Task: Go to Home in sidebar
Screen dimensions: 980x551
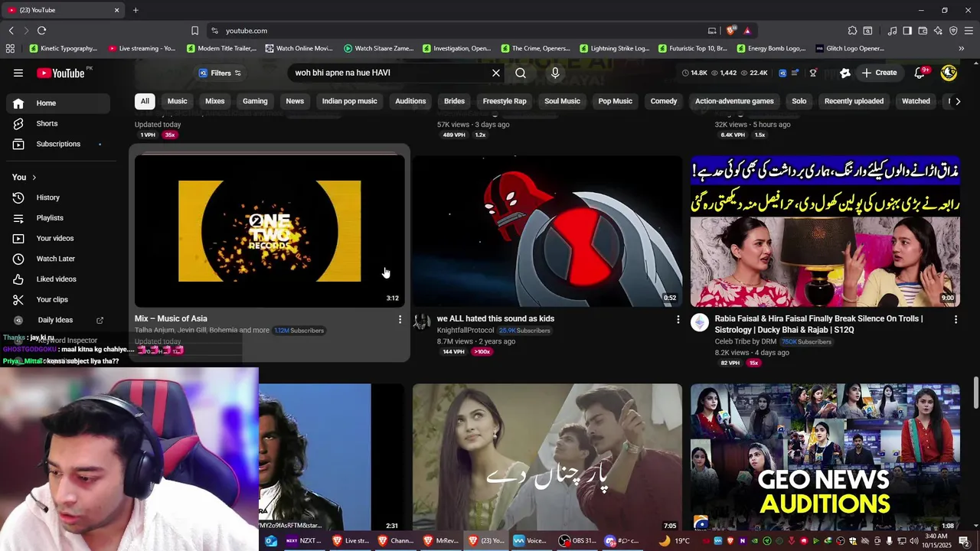Action: pos(58,103)
